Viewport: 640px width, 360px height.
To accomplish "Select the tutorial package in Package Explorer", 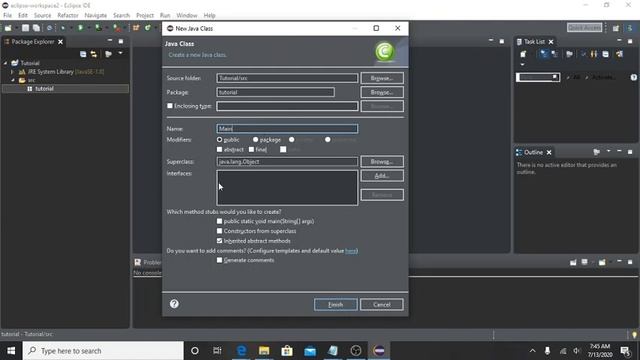I will tap(65, 89).
